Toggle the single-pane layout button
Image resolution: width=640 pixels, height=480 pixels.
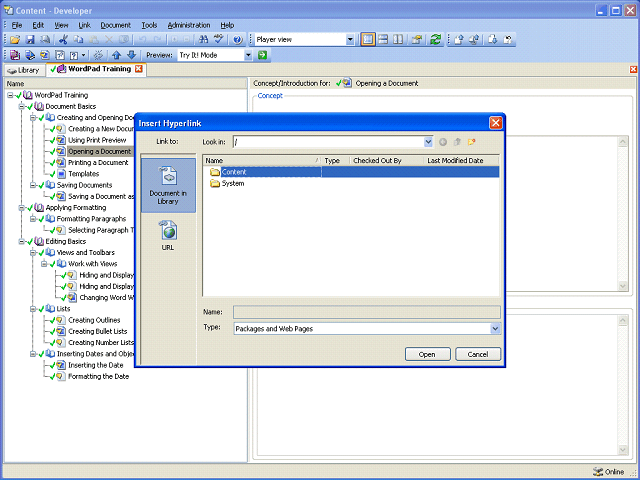point(368,40)
